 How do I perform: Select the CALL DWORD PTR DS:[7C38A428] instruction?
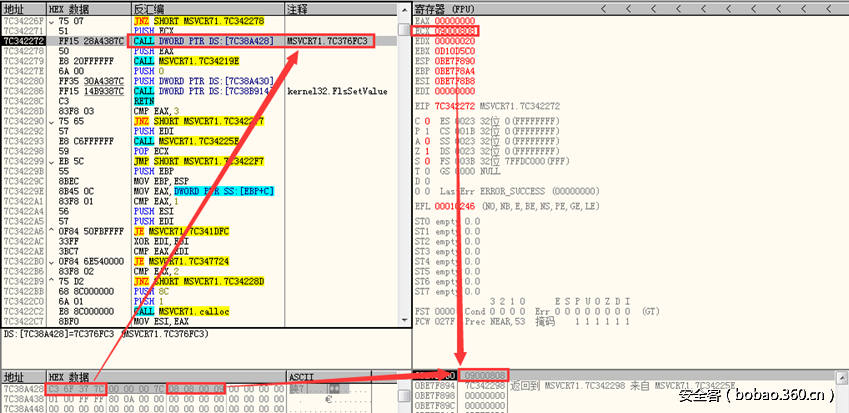203,41
